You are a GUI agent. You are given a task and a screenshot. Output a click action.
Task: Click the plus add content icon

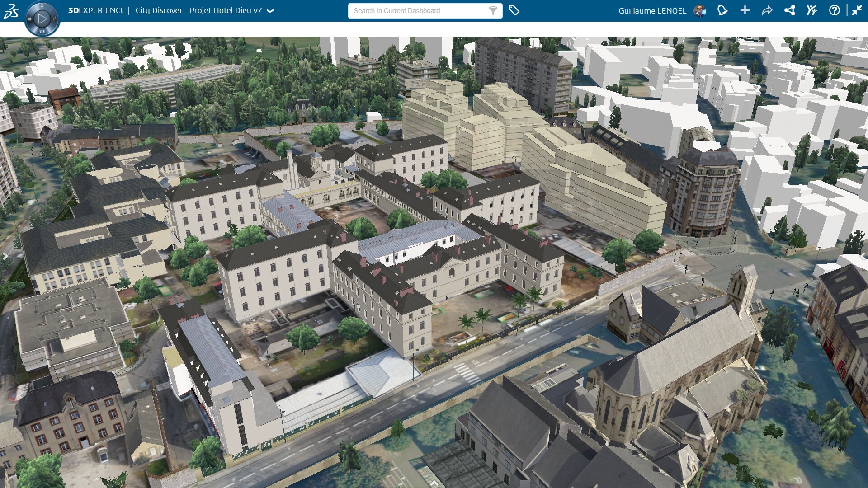coord(745,10)
